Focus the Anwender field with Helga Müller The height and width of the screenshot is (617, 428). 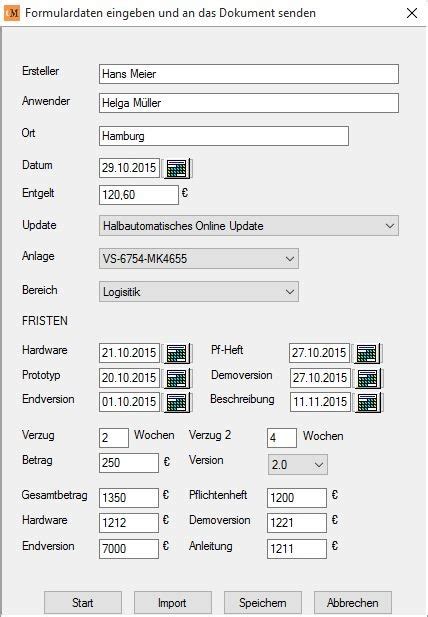click(x=249, y=103)
